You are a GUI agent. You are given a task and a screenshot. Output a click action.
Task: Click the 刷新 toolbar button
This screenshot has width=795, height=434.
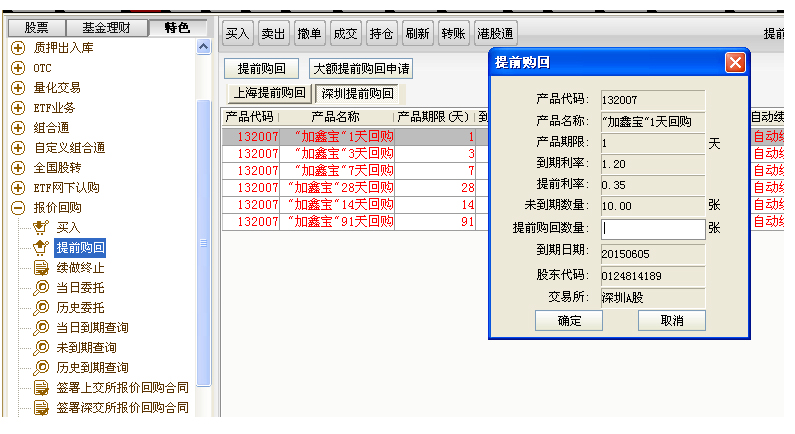[417, 34]
